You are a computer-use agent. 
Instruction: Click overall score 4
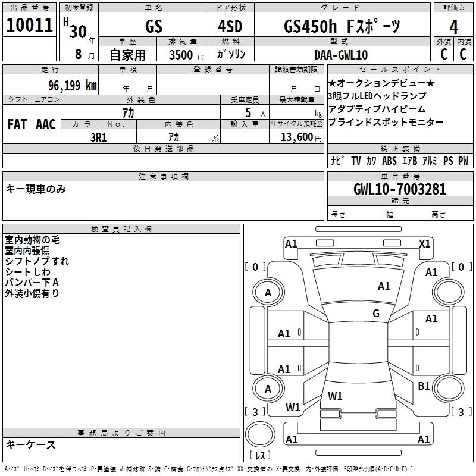coord(453,27)
